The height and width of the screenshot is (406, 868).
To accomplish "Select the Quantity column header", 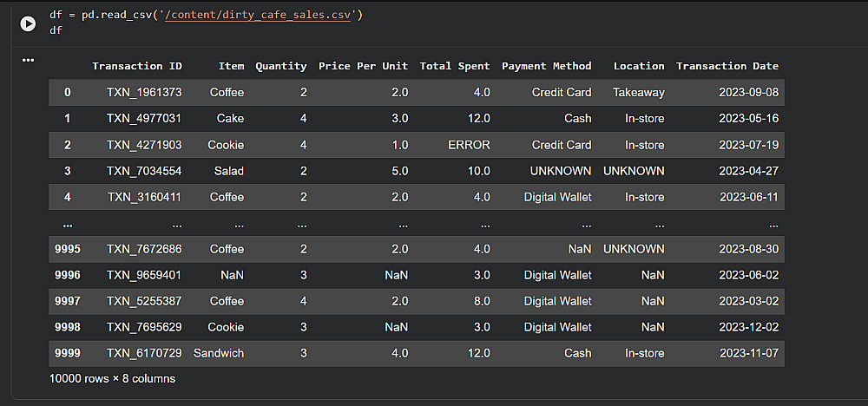I will pos(280,66).
